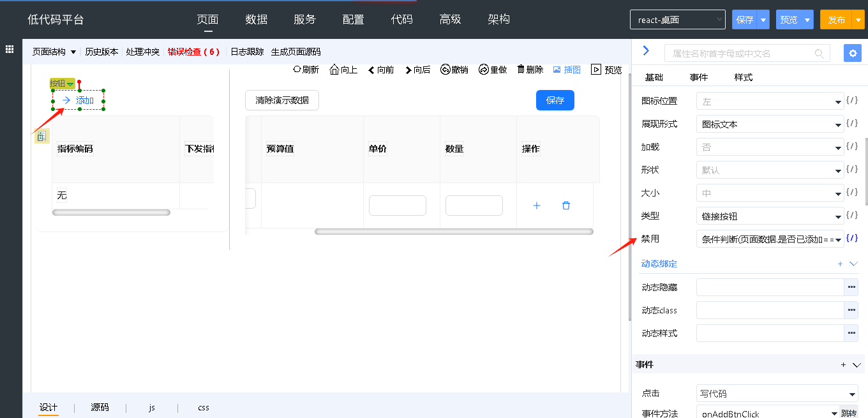Open ellipsis editor for 动态样式
868x418 pixels.
pos(851,333)
